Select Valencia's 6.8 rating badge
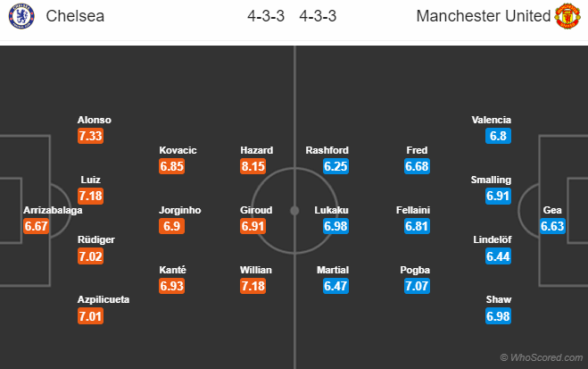The width and height of the screenshot is (588, 369). tap(498, 136)
